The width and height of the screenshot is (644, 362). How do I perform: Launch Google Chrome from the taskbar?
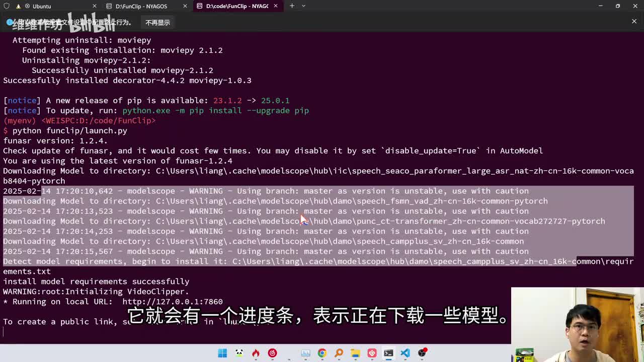tap(322, 353)
